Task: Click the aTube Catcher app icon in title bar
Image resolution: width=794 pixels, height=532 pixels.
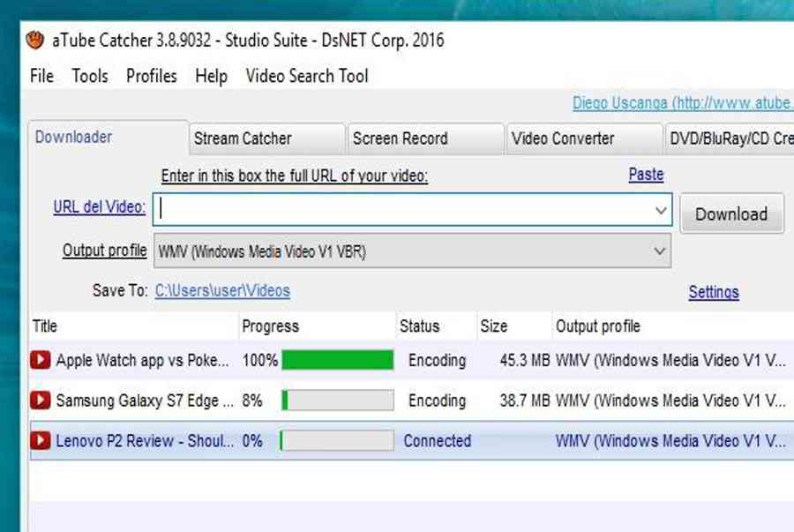Action: (x=35, y=41)
